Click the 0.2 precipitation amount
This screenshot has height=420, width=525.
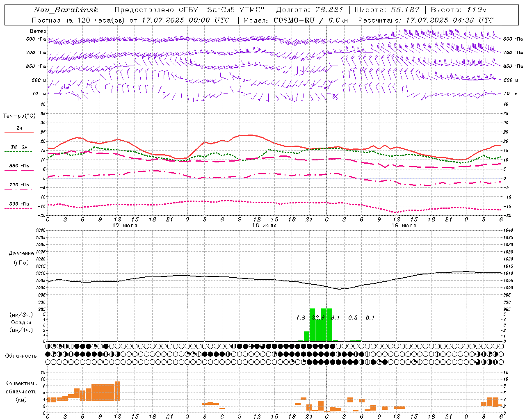tap(353, 317)
